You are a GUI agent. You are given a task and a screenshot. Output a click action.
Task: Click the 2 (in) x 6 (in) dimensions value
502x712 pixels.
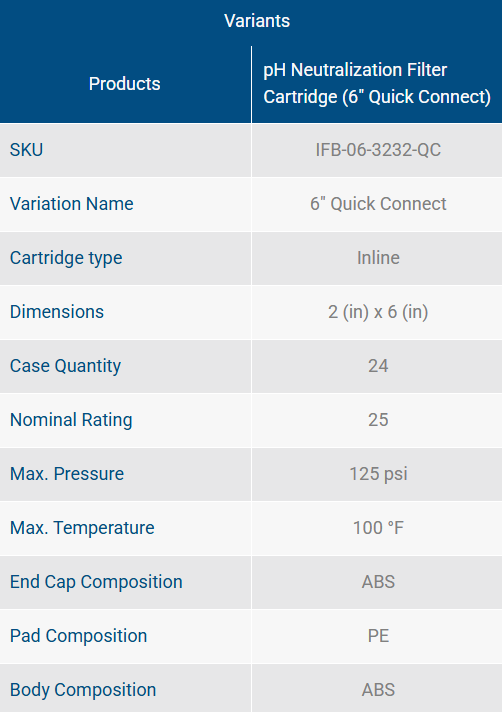(378, 312)
